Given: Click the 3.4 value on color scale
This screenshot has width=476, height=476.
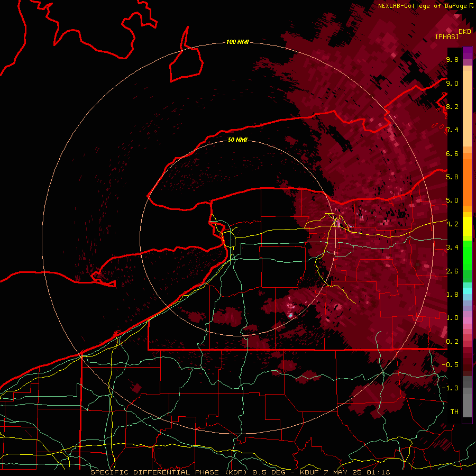Looking at the screenshot, I should (x=452, y=248).
